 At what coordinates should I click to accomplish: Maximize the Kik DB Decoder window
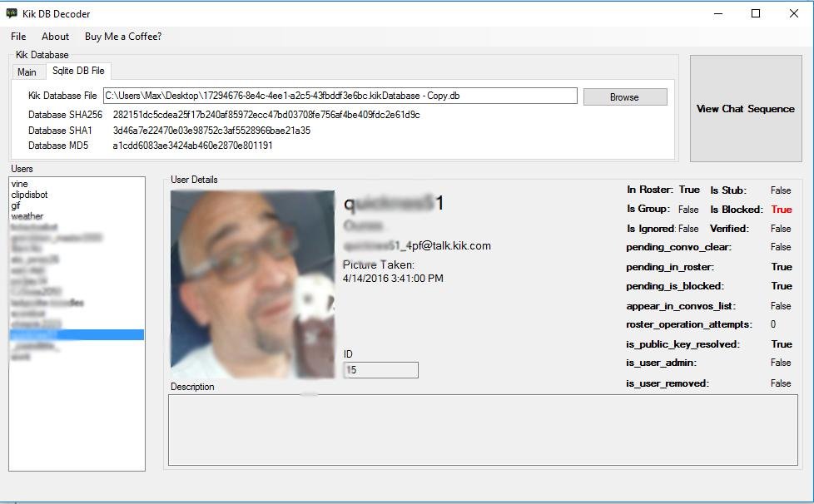[x=756, y=13]
